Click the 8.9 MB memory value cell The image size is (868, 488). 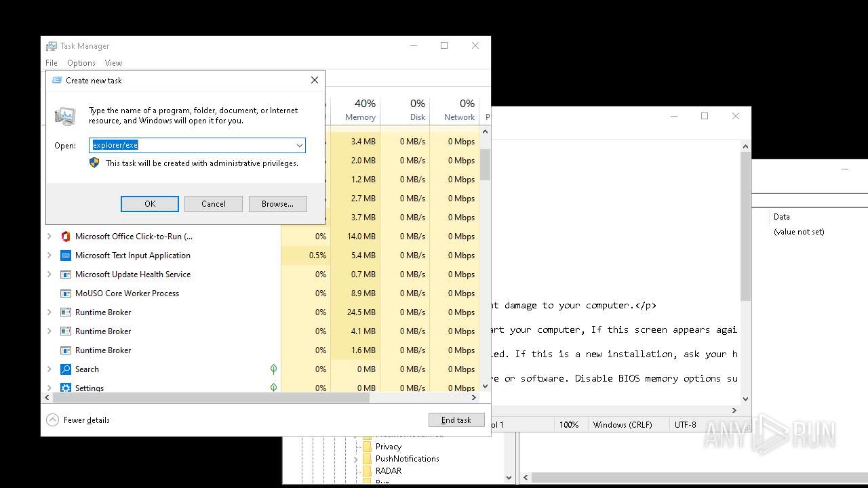(355, 293)
